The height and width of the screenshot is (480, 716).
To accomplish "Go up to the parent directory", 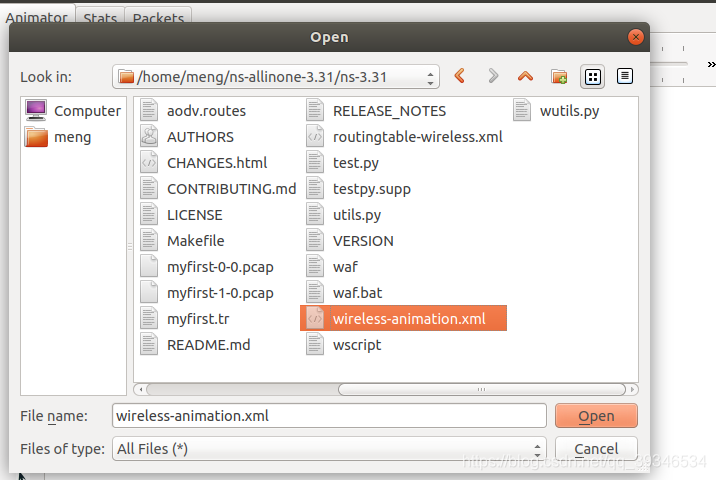I will 526,76.
